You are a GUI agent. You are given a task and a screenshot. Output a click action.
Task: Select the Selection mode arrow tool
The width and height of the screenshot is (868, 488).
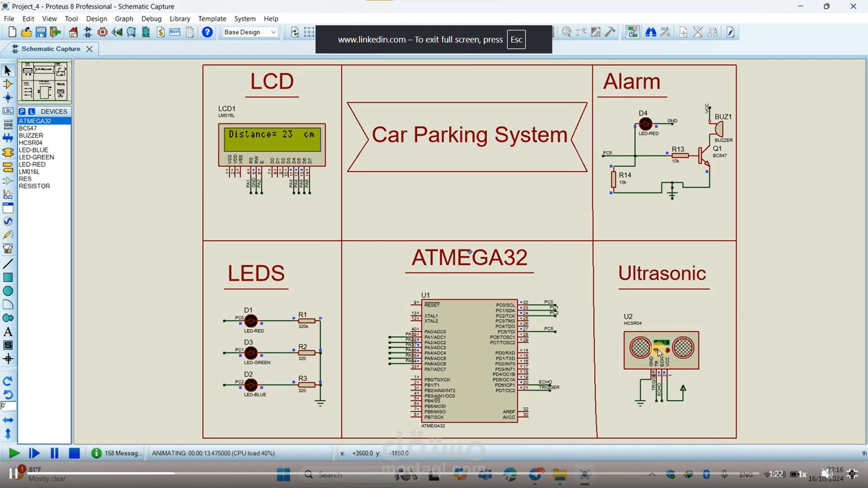[x=7, y=70]
